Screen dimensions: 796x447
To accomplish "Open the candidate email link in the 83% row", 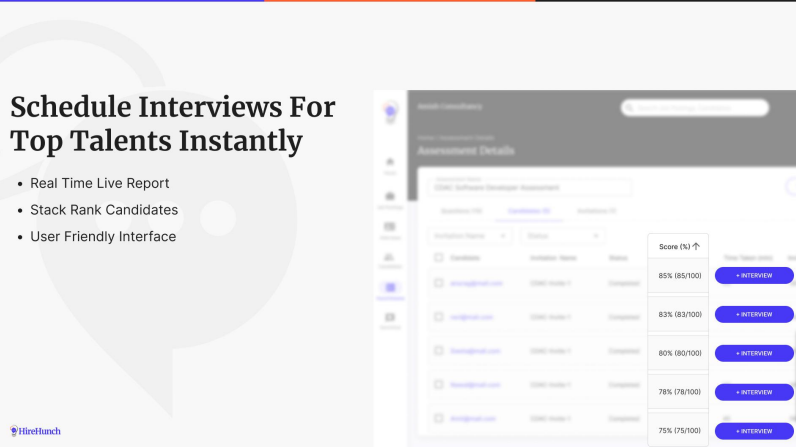I will pyautogui.click(x=472, y=317).
